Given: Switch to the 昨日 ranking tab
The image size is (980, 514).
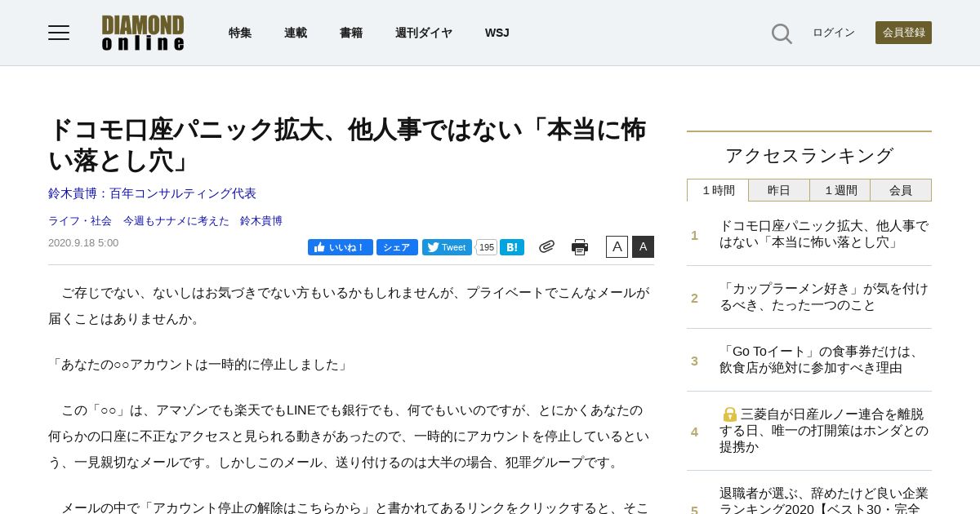Looking at the screenshot, I should click(x=779, y=190).
